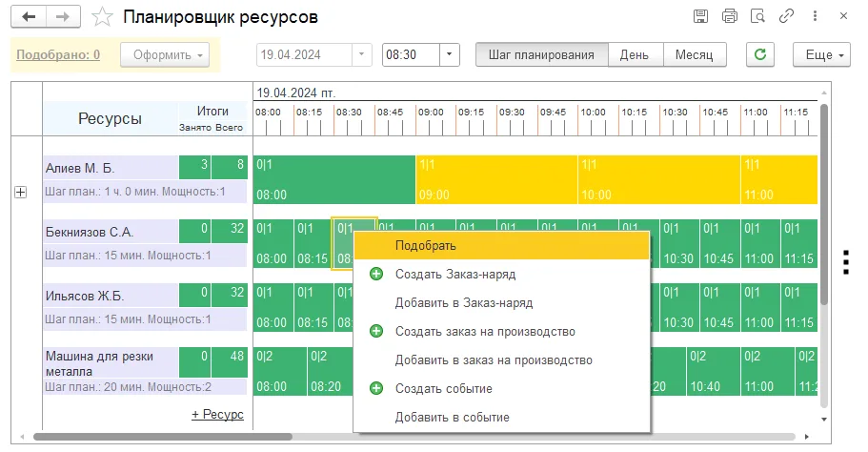
Task: Select Бекниязов С.А. 08:00 slot
Action: 273,244
